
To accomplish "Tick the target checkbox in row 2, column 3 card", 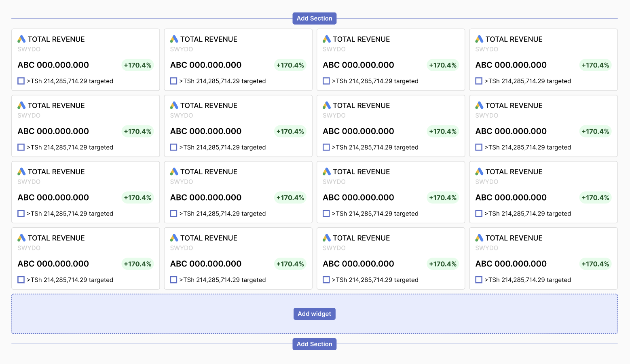I will (326, 147).
